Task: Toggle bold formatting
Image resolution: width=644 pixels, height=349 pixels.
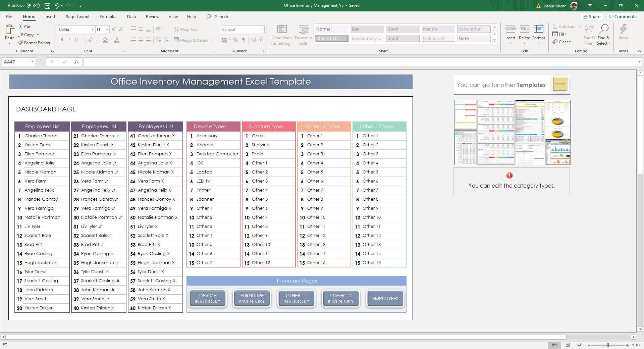Action: 62,40
